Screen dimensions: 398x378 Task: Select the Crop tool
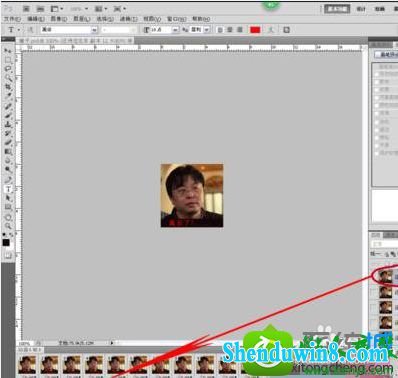point(8,87)
